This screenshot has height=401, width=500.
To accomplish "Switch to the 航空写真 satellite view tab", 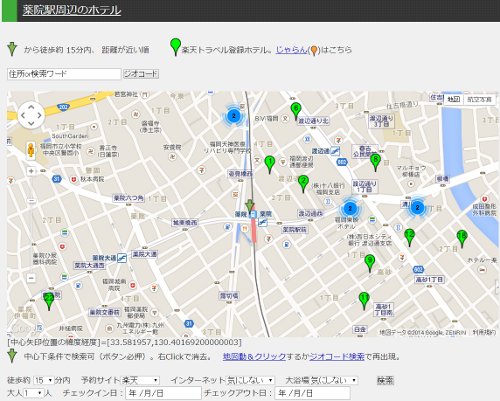I will click(x=479, y=99).
